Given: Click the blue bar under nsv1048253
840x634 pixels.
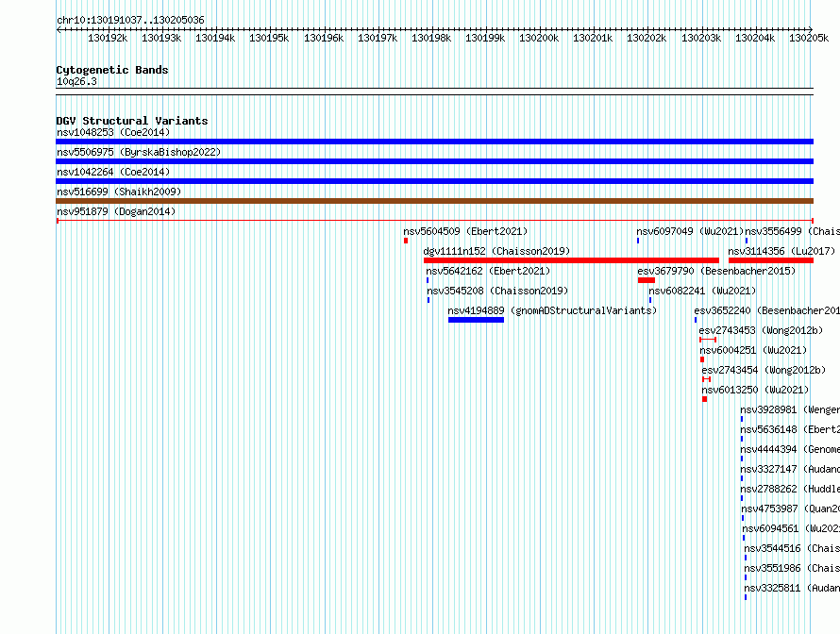Looking at the screenshot, I should pos(434,142).
